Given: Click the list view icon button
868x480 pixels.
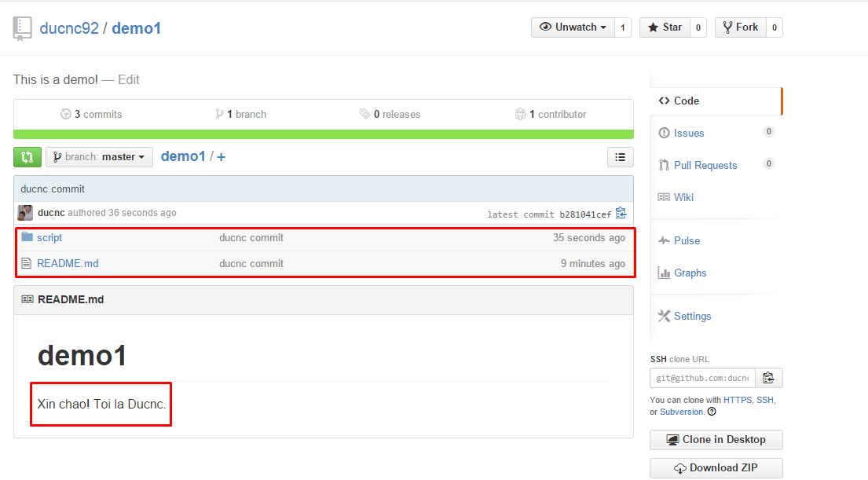Looking at the screenshot, I should (x=620, y=157).
